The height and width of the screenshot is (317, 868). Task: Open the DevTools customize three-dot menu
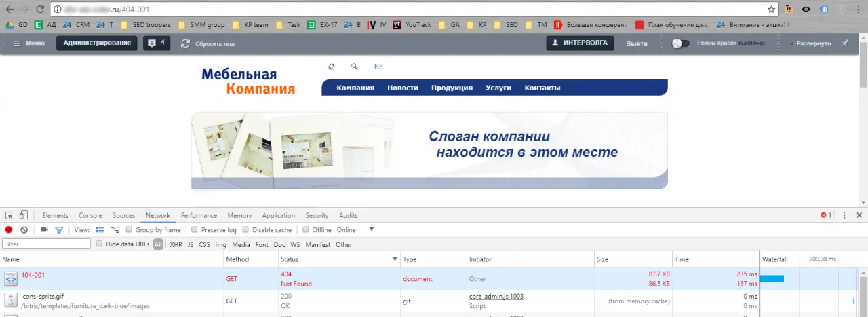click(x=844, y=215)
